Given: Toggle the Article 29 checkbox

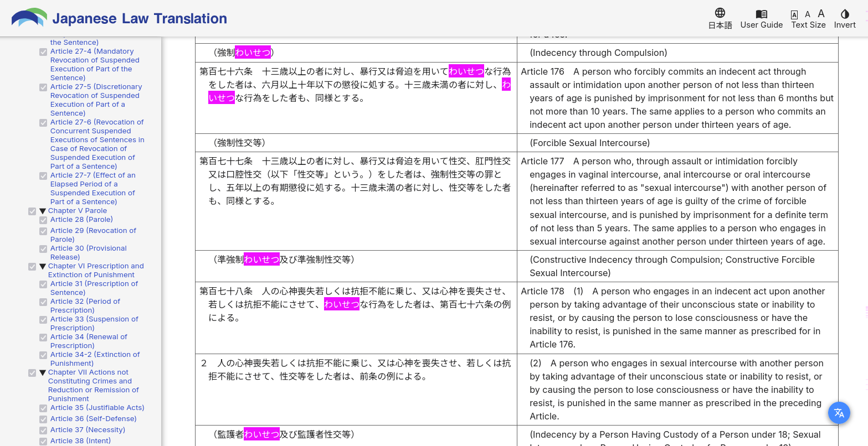Looking at the screenshot, I should pos(43,231).
